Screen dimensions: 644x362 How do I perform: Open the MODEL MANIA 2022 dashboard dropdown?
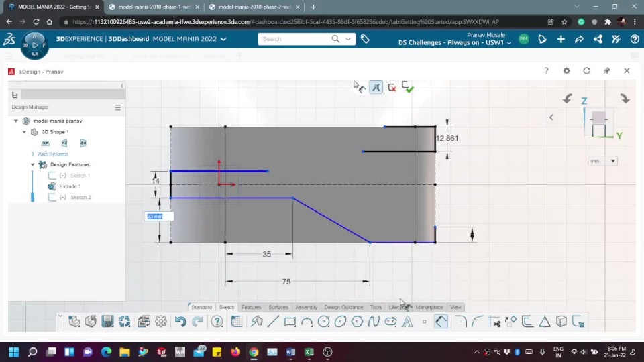coord(223,39)
